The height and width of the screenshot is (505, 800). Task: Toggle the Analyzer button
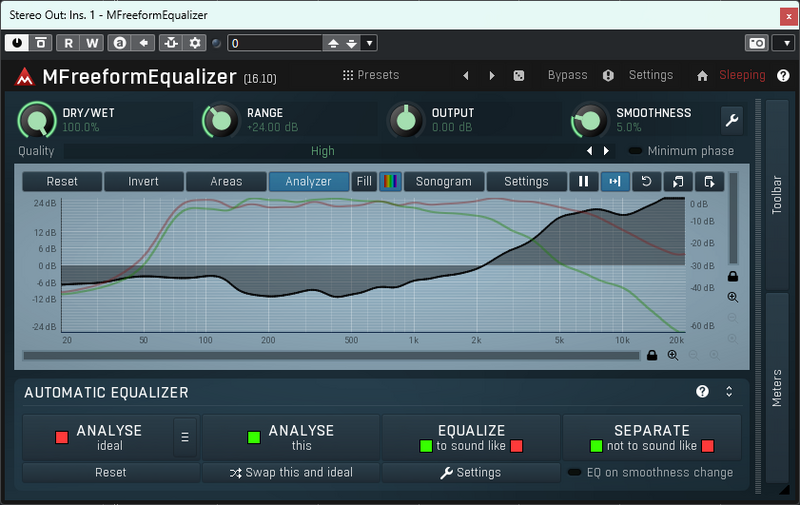point(309,182)
